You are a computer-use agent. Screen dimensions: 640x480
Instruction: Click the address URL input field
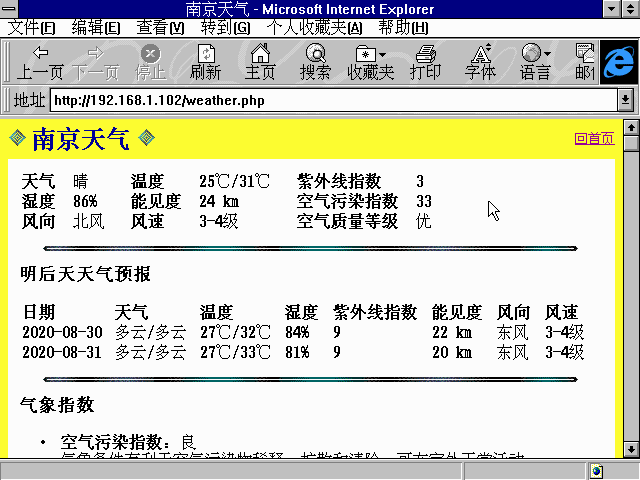pos(333,100)
